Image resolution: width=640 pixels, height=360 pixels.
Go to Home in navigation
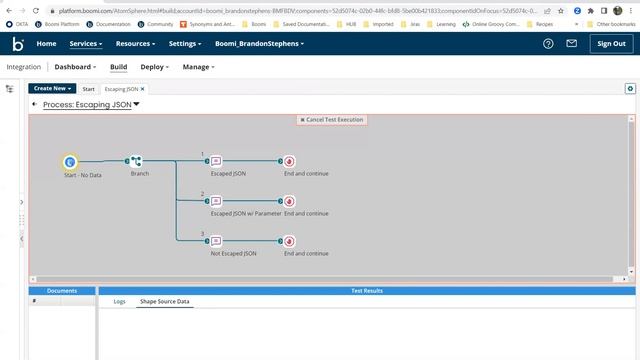point(47,44)
